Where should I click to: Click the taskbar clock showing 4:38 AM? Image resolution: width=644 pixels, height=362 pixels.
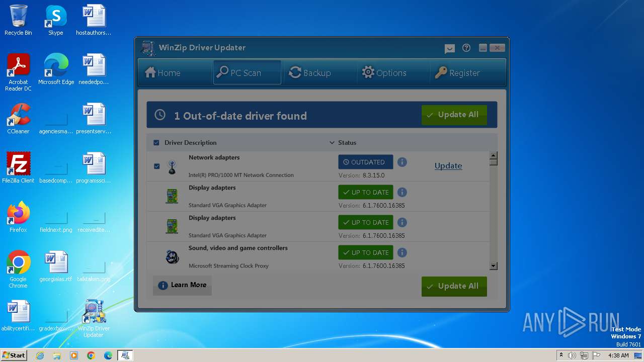tap(618, 355)
